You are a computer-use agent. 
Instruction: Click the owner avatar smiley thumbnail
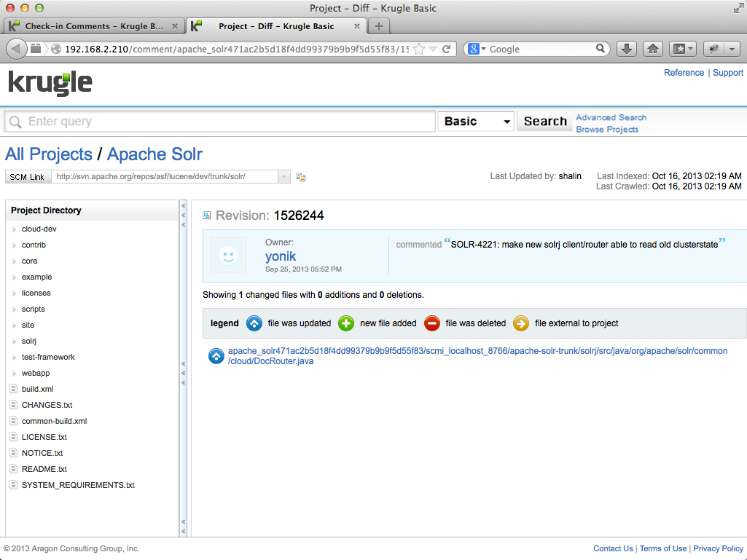pyautogui.click(x=228, y=255)
